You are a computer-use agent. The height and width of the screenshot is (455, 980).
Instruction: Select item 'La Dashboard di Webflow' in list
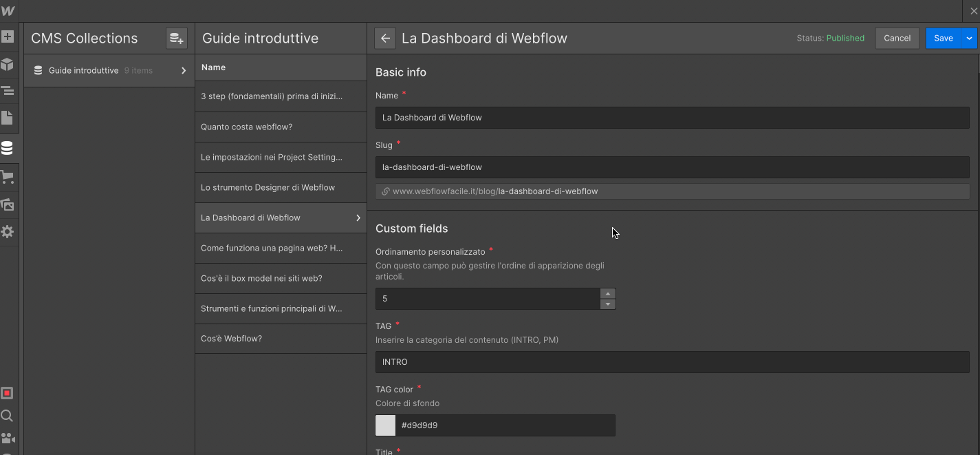point(281,218)
